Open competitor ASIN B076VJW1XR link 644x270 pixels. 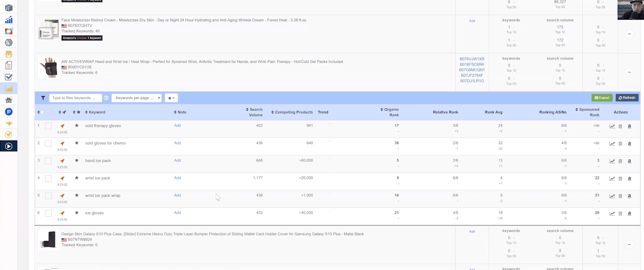coord(472,59)
